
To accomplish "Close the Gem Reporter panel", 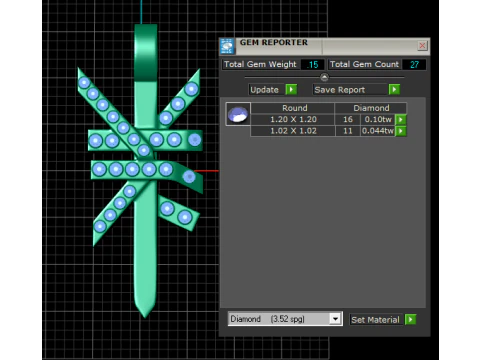I will click(422, 46).
